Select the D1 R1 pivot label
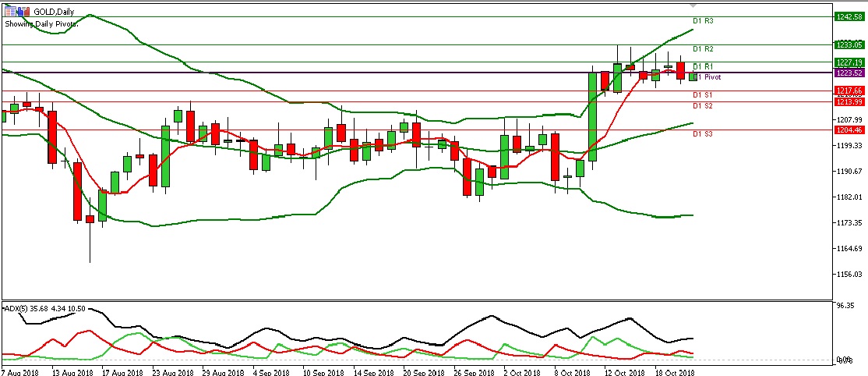 (x=703, y=66)
